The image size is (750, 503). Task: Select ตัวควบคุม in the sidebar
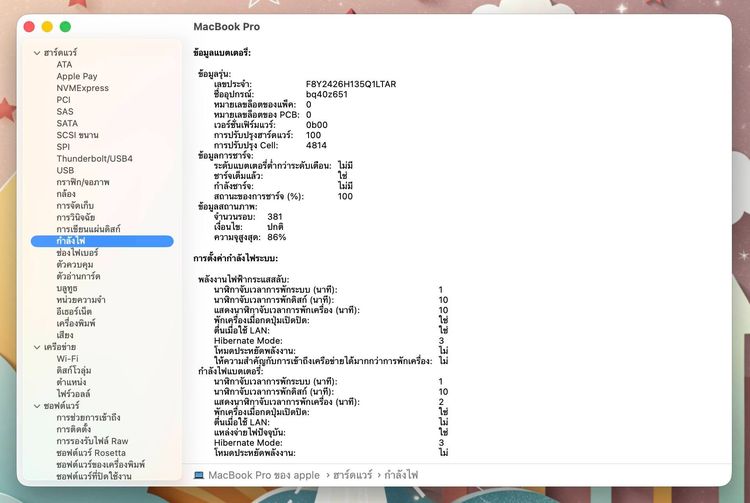75,264
